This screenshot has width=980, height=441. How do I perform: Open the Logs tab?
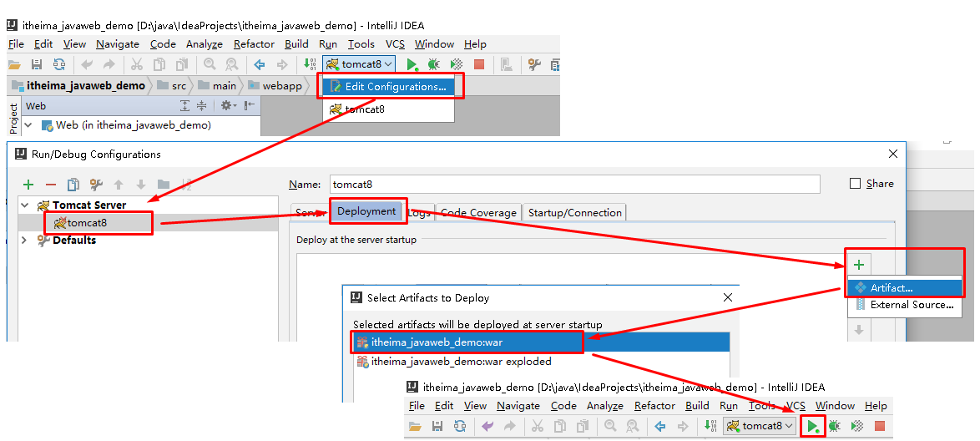[x=419, y=213]
